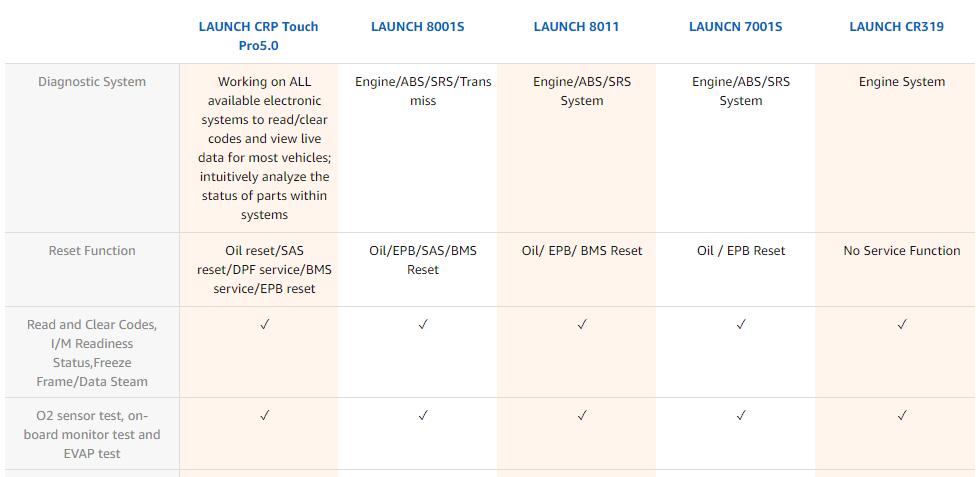Click the Oil / EPB Reset cell

click(x=741, y=250)
